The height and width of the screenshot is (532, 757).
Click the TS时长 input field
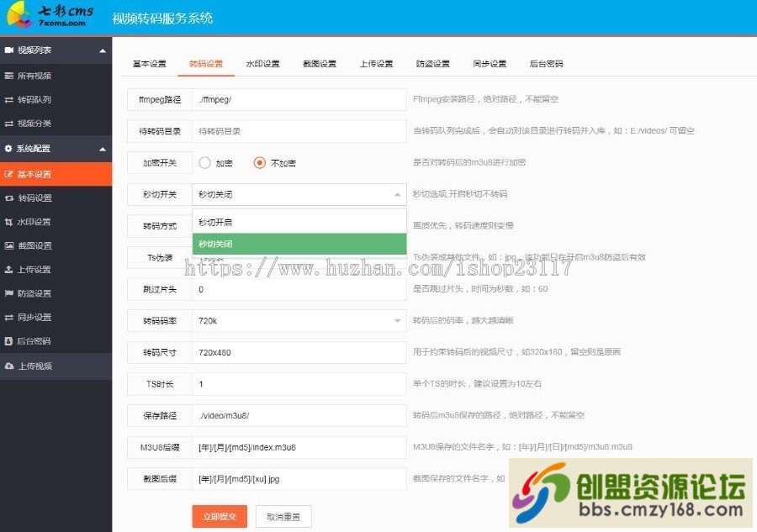pos(299,384)
